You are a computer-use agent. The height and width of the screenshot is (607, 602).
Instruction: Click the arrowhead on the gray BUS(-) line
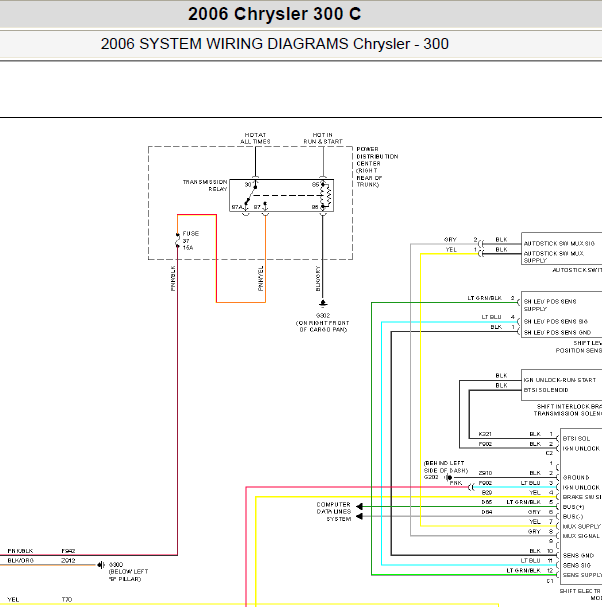point(359,516)
